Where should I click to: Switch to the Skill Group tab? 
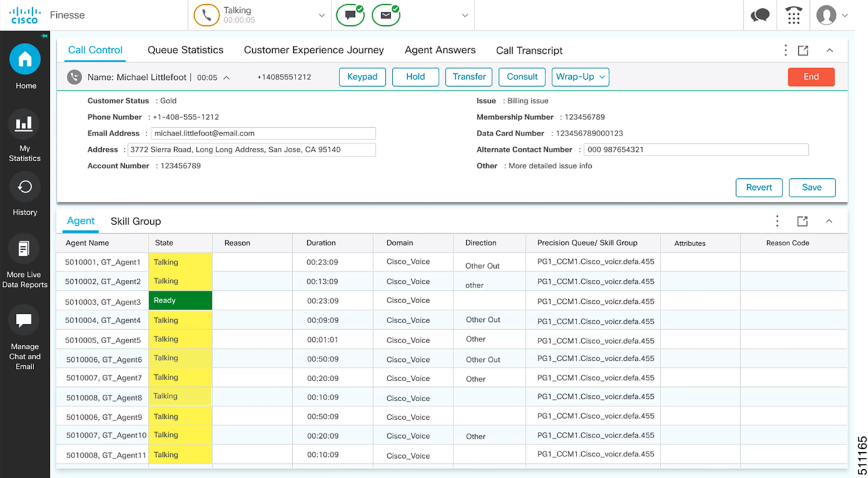point(135,221)
